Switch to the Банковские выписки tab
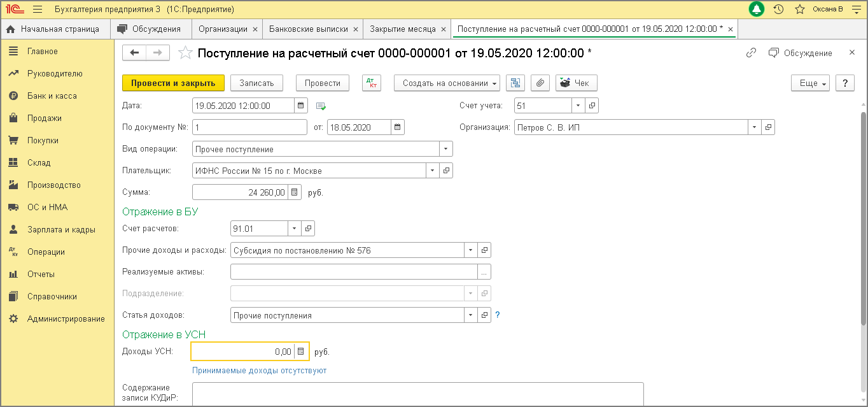868x407 pixels. click(309, 29)
